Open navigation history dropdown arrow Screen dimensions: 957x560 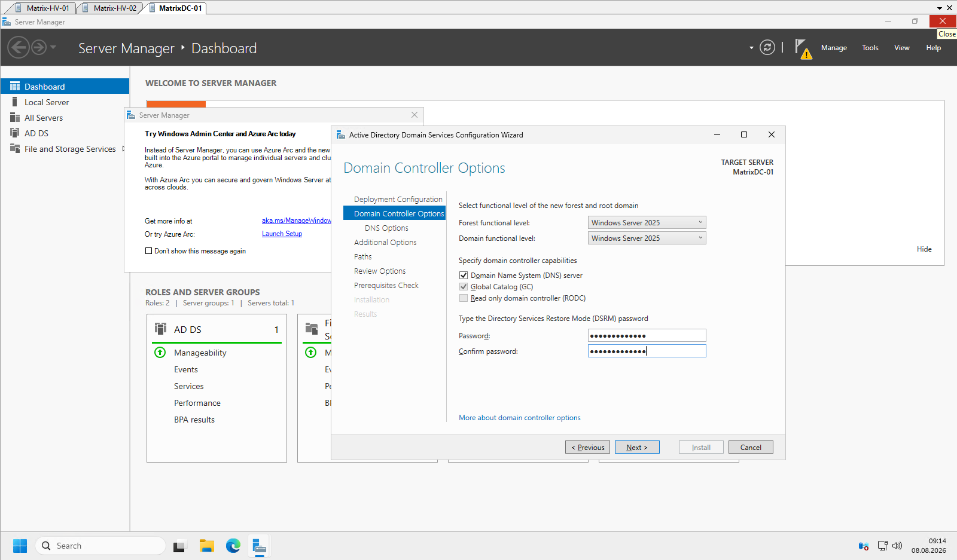tap(53, 47)
